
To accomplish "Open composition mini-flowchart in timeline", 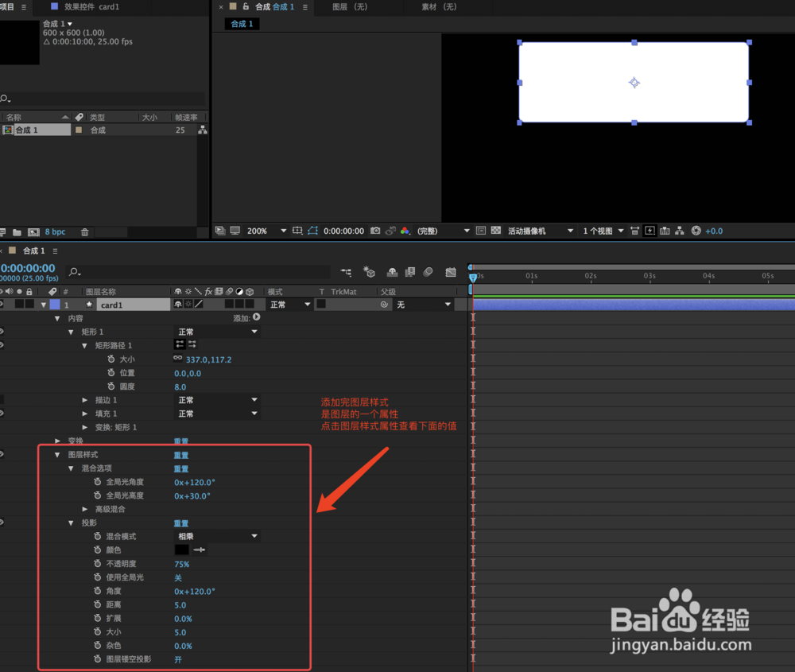I will (x=347, y=272).
